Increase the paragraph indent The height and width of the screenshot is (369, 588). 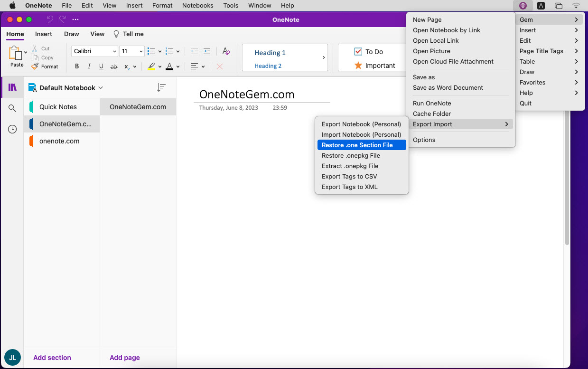tap(207, 51)
